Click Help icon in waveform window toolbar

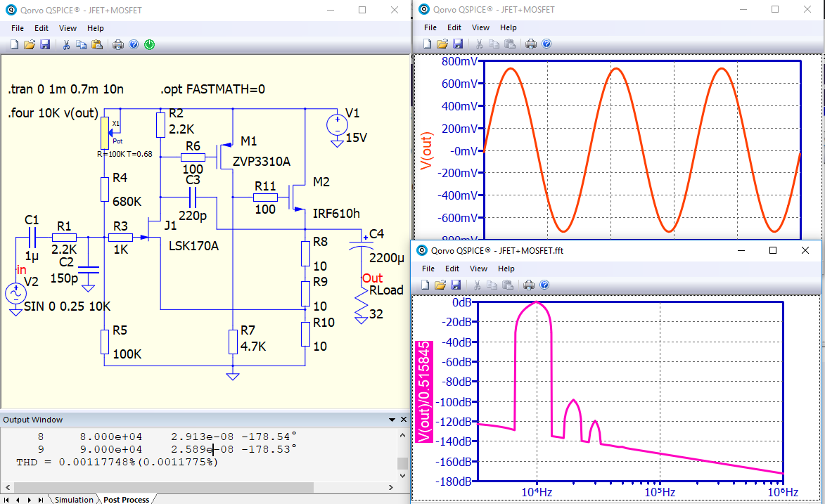tap(546, 44)
